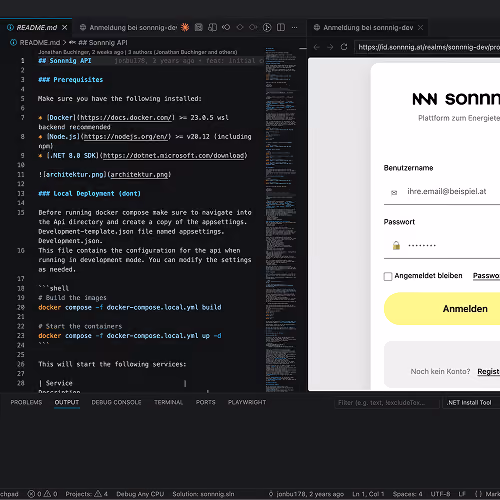The height and width of the screenshot is (500, 500).
Task: Click Markdown language mode in status bar
Action: (487, 494)
